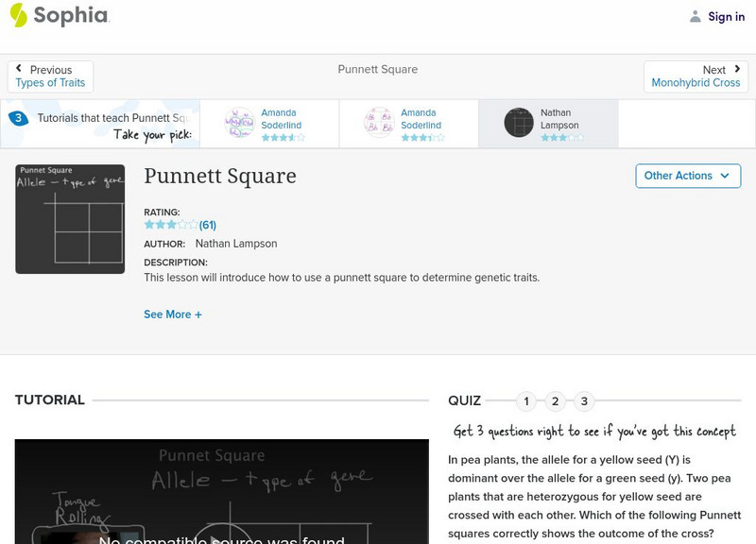Click the chevron on Other Actions
The width and height of the screenshot is (756, 544).
click(x=724, y=176)
